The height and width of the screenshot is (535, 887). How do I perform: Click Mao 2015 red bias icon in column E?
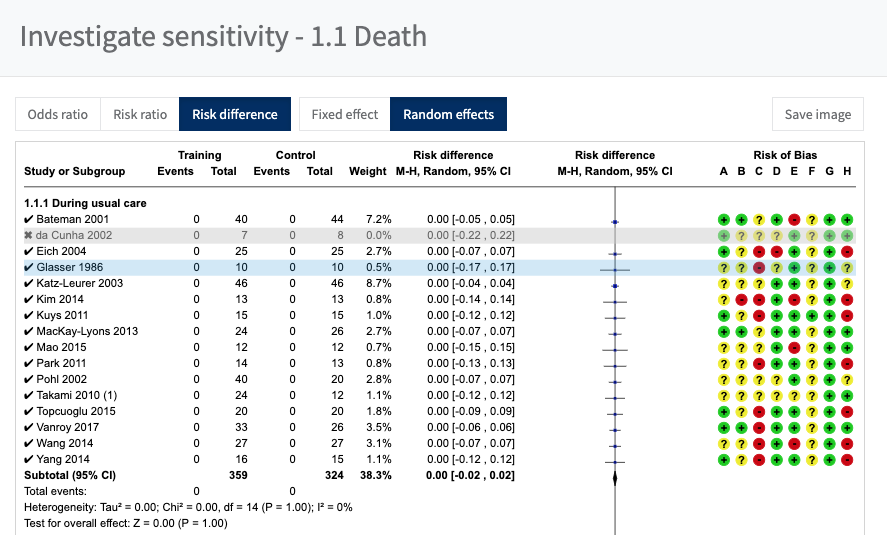pyautogui.click(x=794, y=347)
